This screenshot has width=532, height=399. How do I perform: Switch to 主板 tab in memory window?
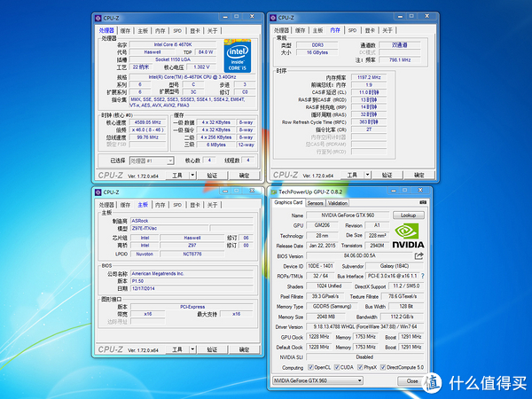tap(318, 30)
